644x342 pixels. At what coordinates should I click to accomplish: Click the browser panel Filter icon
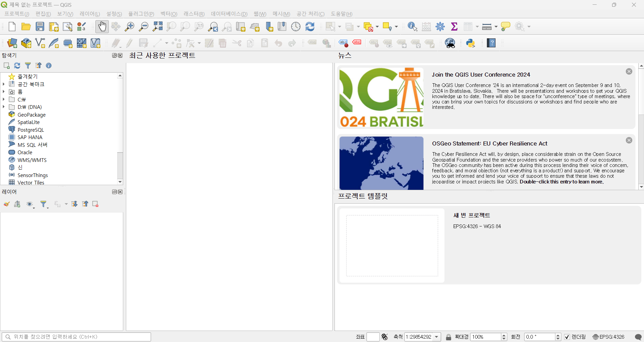pyautogui.click(x=28, y=66)
